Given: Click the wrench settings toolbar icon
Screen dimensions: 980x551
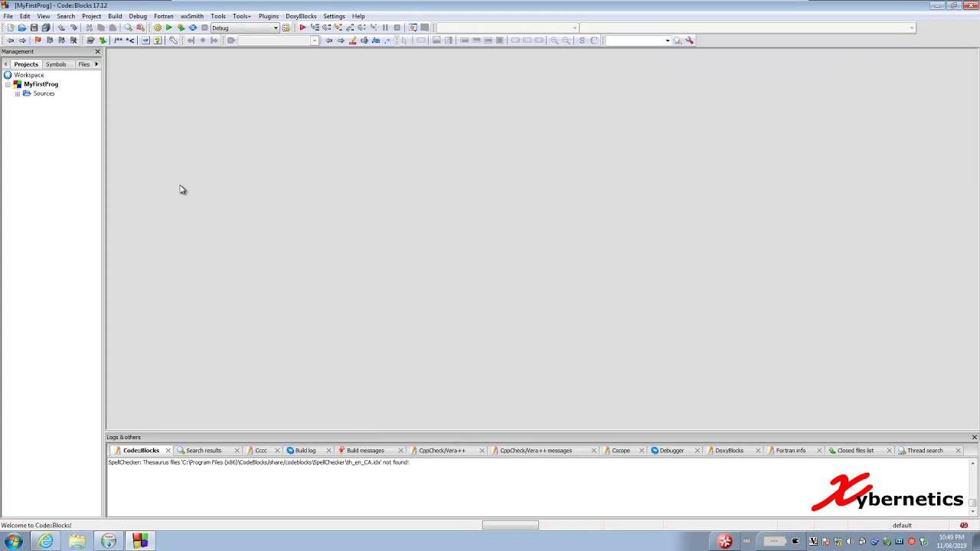Looking at the screenshot, I should point(173,40).
